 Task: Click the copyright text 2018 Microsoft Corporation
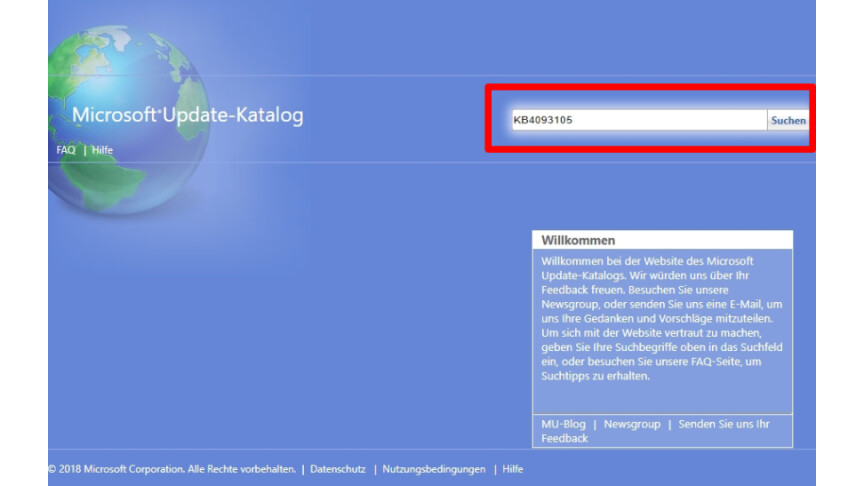(172, 469)
